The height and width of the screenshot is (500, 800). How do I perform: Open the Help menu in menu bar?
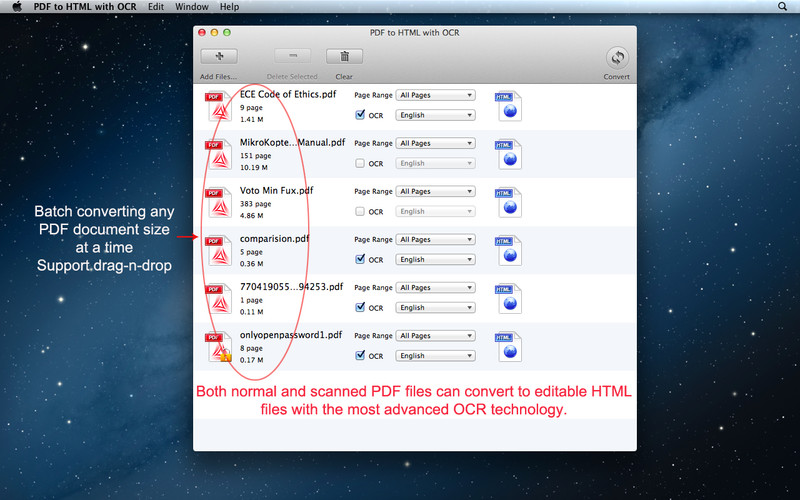tap(229, 7)
